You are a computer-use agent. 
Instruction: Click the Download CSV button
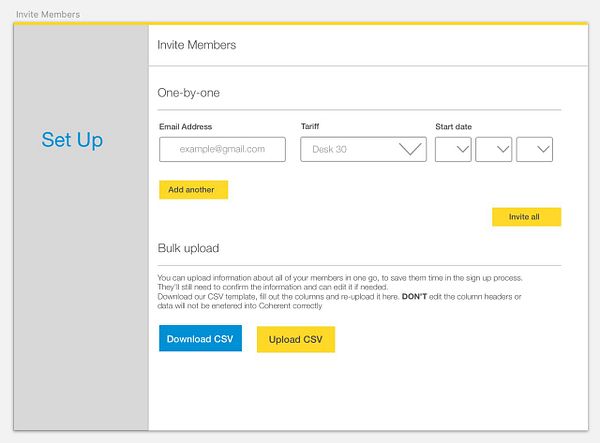[201, 338]
